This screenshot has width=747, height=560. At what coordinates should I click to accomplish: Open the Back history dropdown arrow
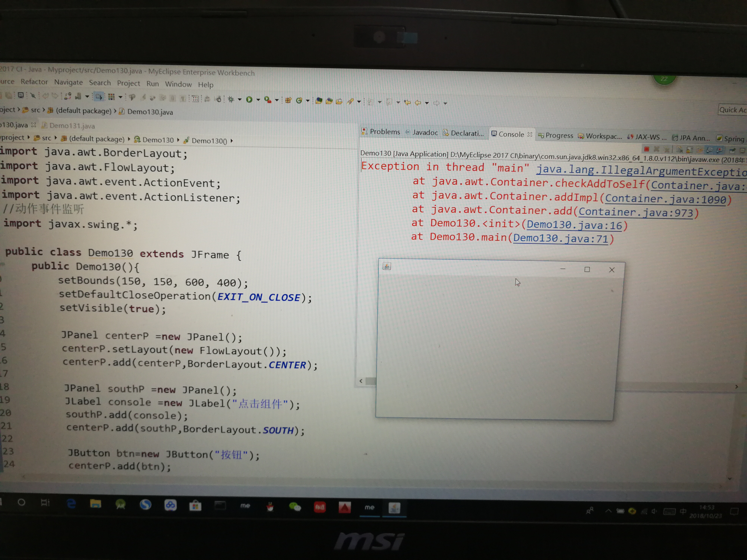point(427,103)
